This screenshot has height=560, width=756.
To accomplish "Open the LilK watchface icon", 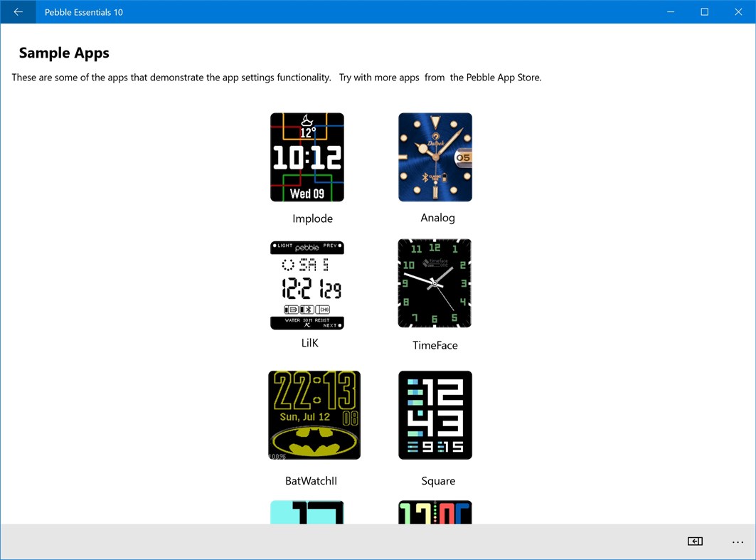I will pyautogui.click(x=307, y=284).
